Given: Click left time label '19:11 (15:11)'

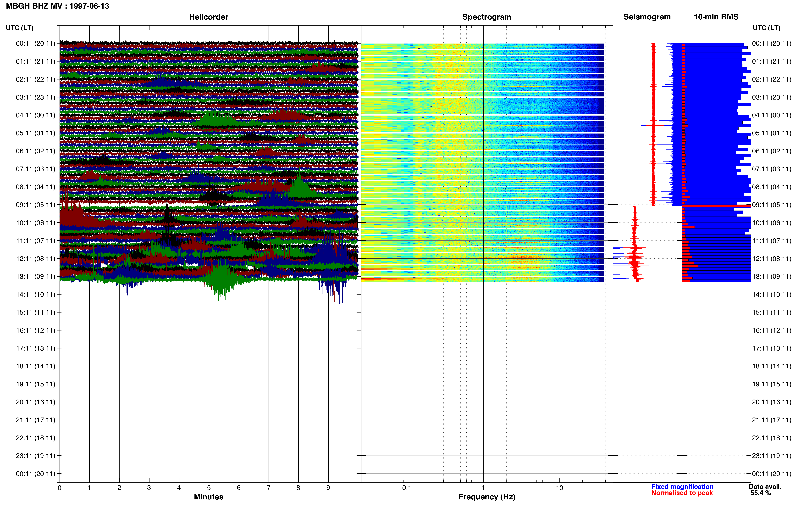Looking at the screenshot, I should pos(36,384).
